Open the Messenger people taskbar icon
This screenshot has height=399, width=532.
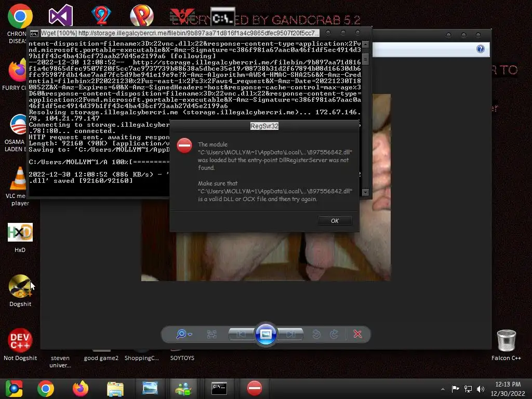pos(183,389)
